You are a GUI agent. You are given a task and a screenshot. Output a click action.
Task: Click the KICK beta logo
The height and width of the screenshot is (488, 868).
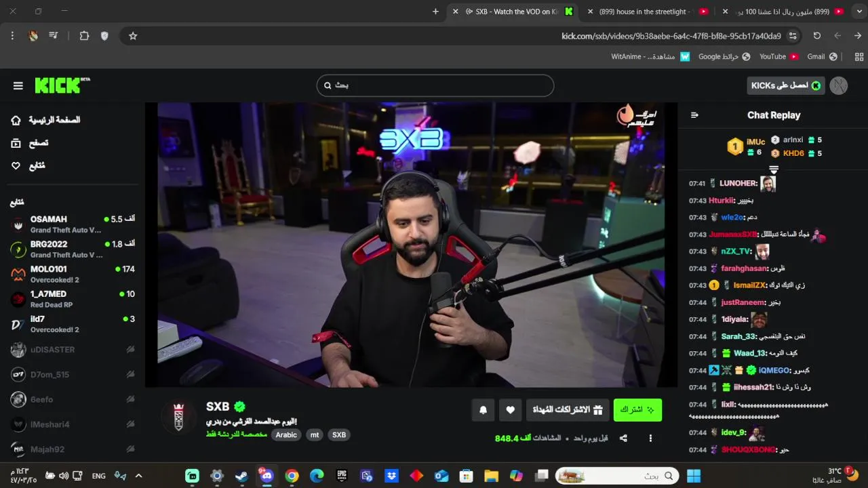point(62,85)
